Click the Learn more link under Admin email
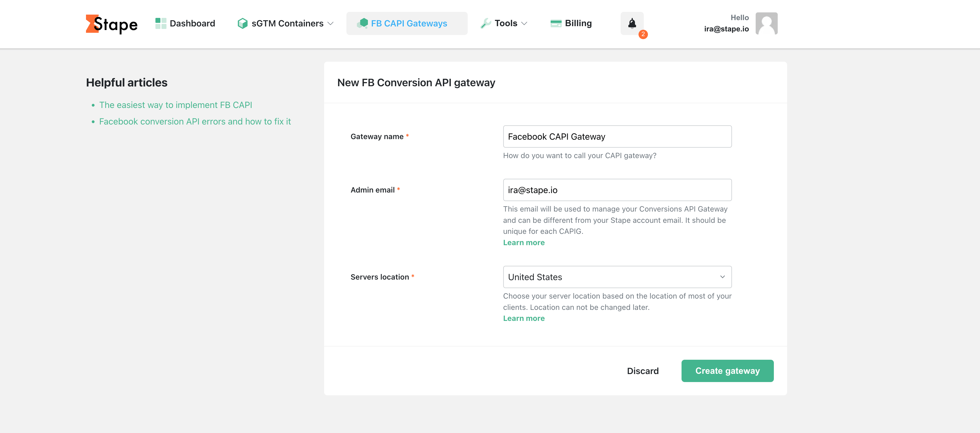980x433 pixels. pyautogui.click(x=524, y=242)
